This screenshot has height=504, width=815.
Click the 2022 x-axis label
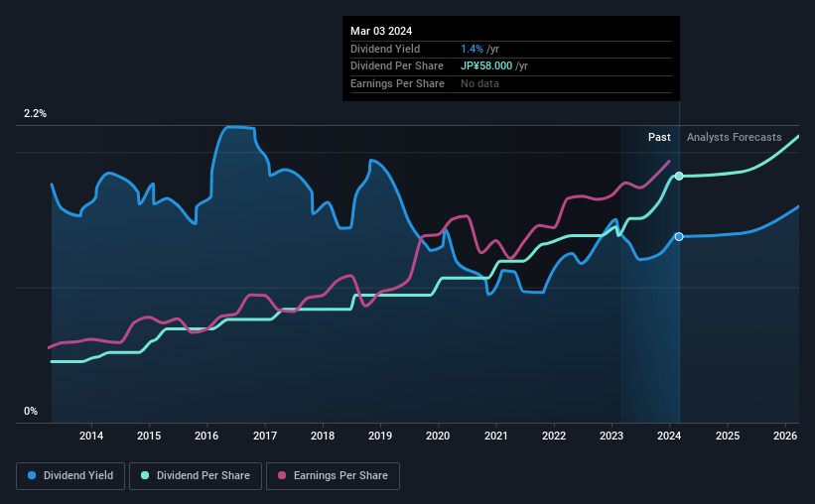click(554, 436)
